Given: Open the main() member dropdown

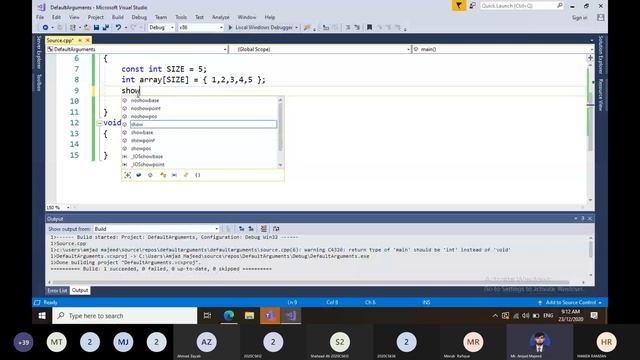Looking at the screenshot, I should (x=502, y=49).
